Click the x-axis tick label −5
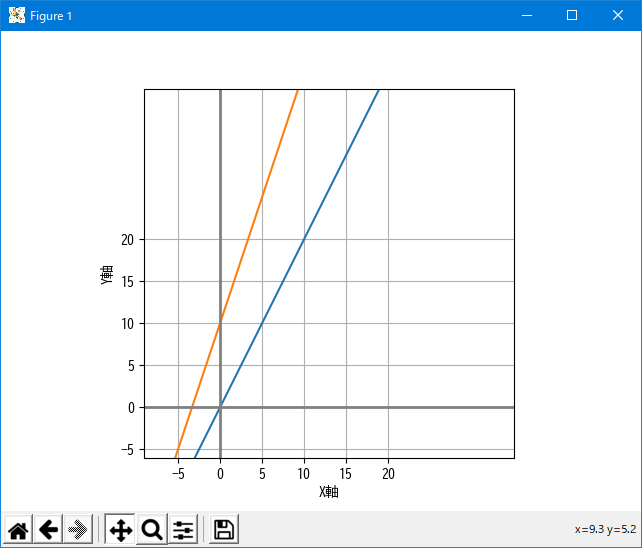Viewport: 642px width, 548px height. 178,474
